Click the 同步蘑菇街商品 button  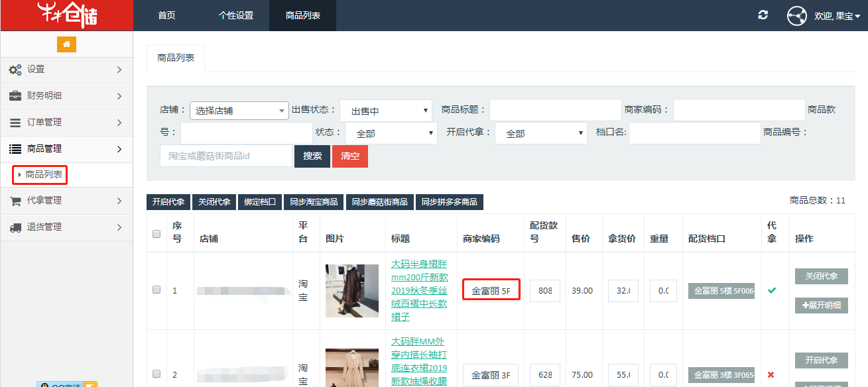pos(380,202)
